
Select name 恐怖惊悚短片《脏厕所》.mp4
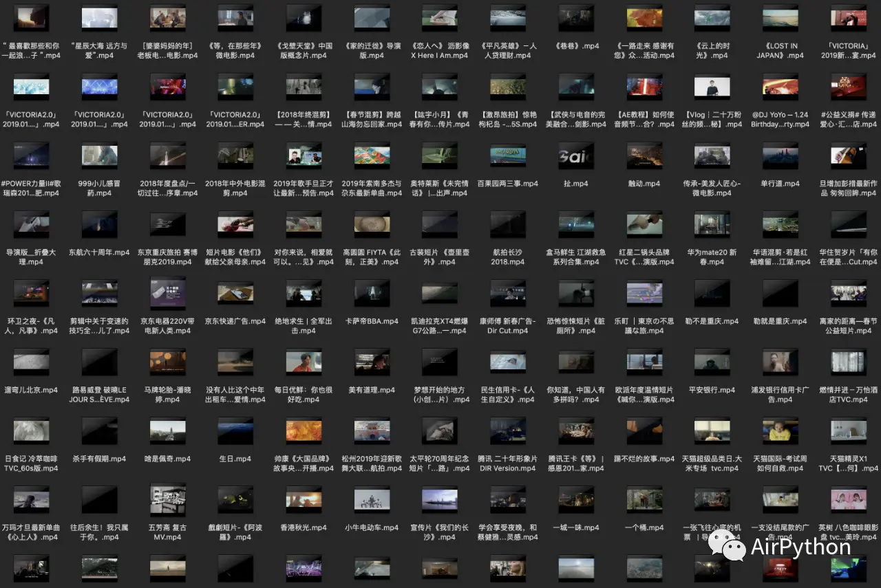coord(576,326)
